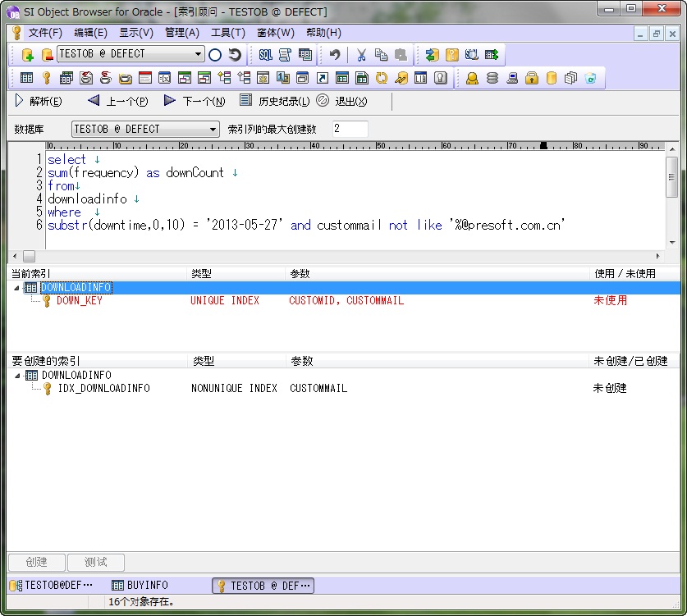Click the 下一个(N) next button
687x616 pixels.
coord(195,101)
